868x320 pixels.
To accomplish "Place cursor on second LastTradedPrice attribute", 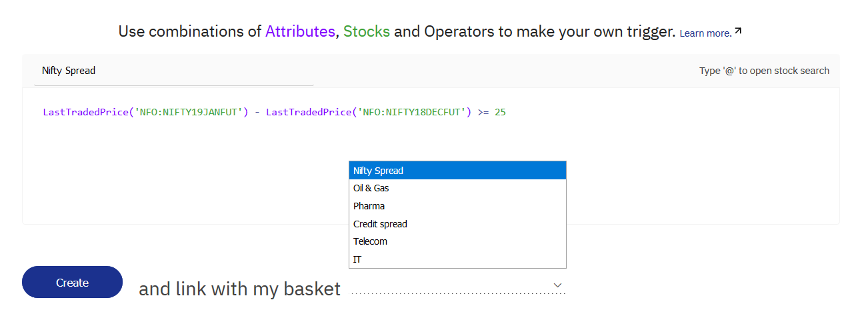I will (308, 112).
